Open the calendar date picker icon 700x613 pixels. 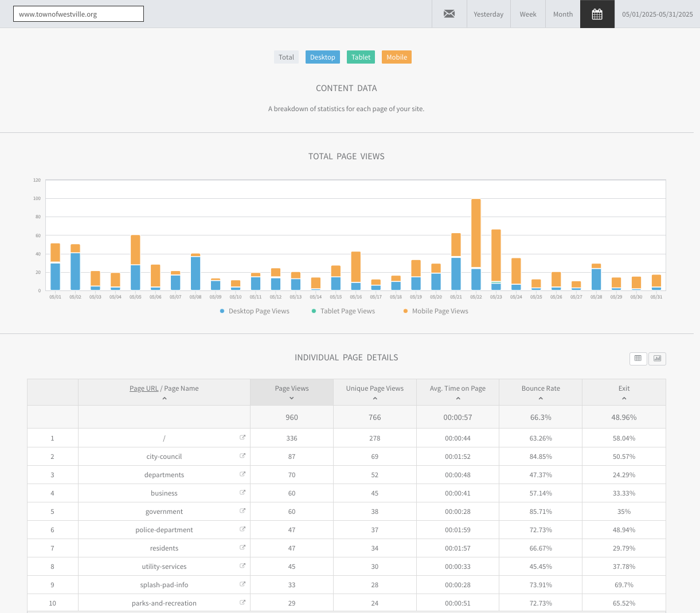(597, 14)
